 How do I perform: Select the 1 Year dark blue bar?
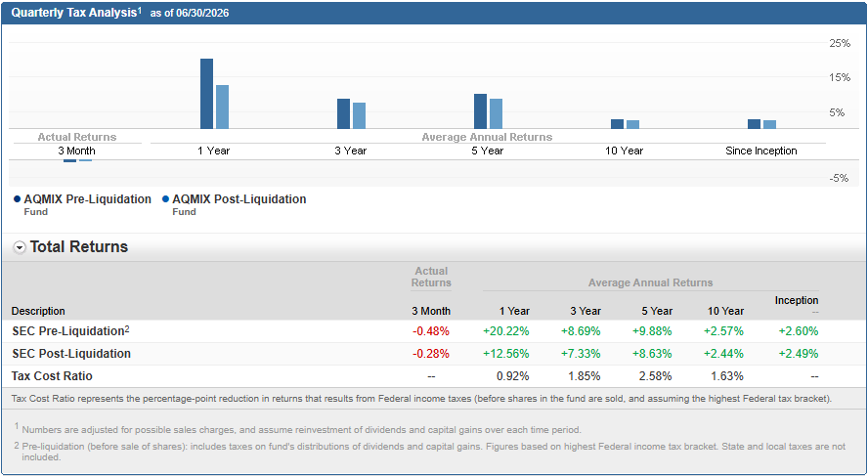point(206,94)
